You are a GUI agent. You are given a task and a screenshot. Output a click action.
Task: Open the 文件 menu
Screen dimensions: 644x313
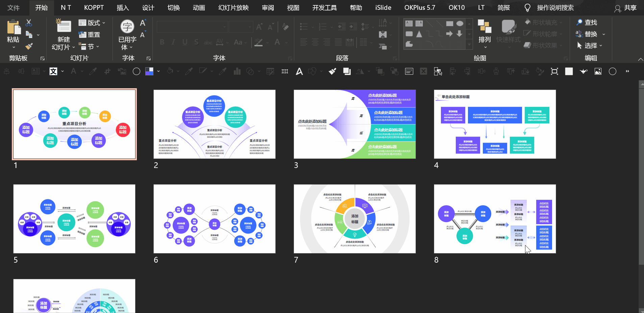click(14, 8)
